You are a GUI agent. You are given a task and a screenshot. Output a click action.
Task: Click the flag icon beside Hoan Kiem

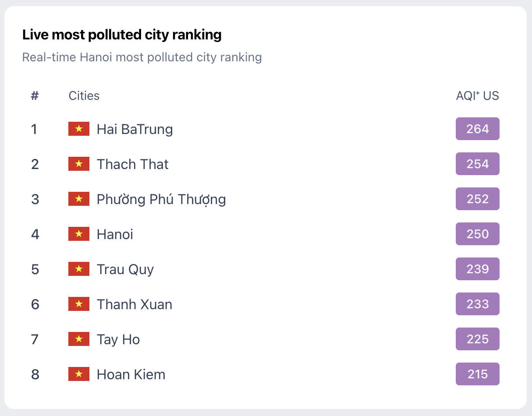tap(79, 374)
